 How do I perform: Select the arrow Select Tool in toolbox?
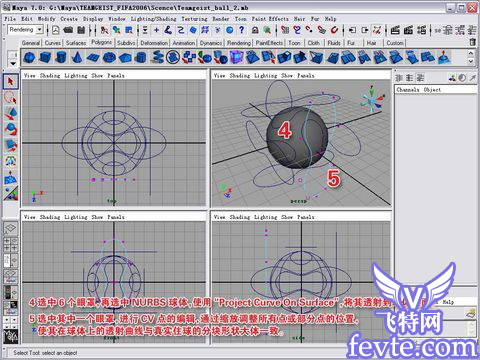[11, 82]
